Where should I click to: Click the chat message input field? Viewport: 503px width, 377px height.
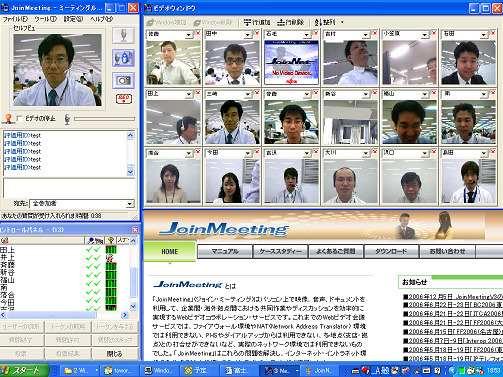69,188
